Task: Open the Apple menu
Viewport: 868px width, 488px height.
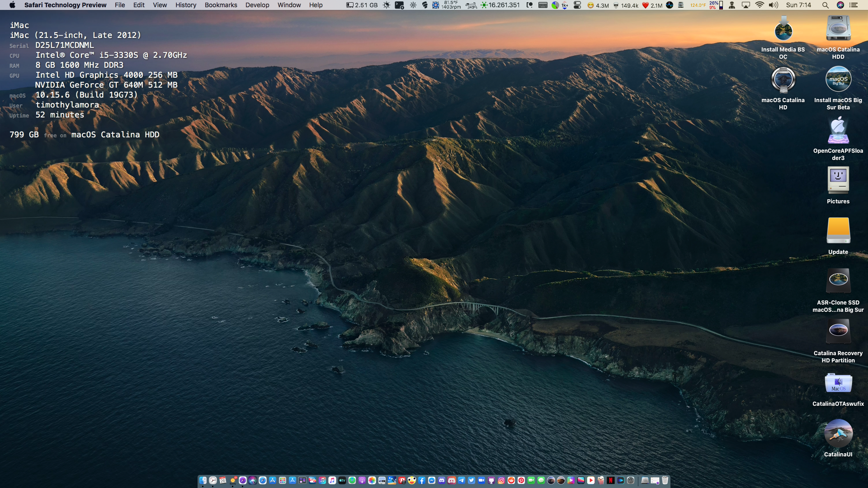Action: pos(12,5)
